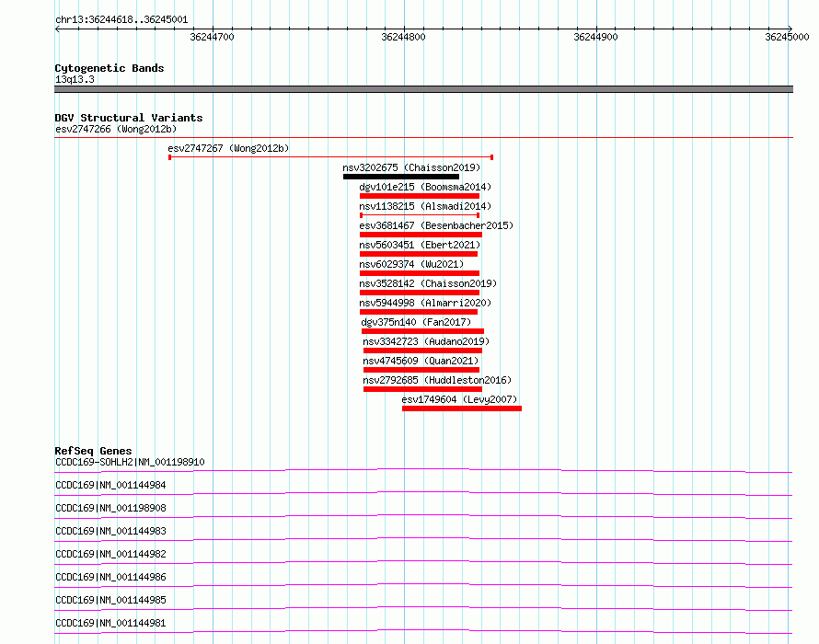This screenshot has width=819, height=644.
Task: Select the Cytogenetic Bands track title
Action: click(110, 68)
